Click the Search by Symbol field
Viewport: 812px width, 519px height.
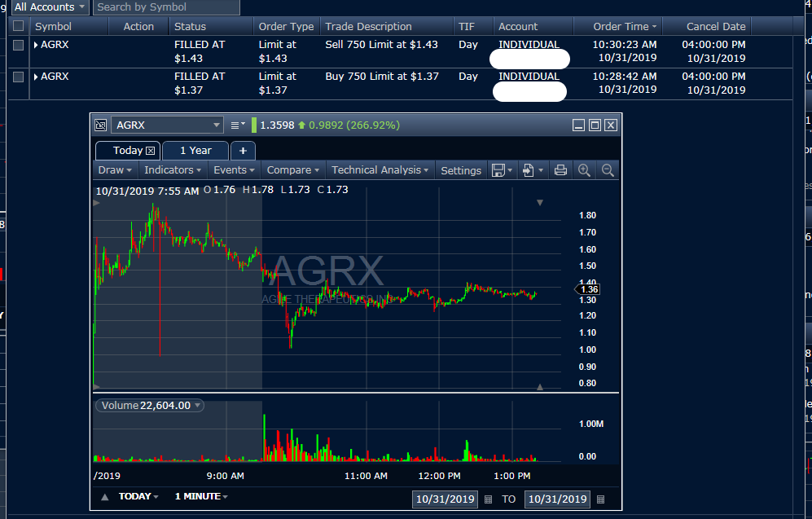coord(166,7)
